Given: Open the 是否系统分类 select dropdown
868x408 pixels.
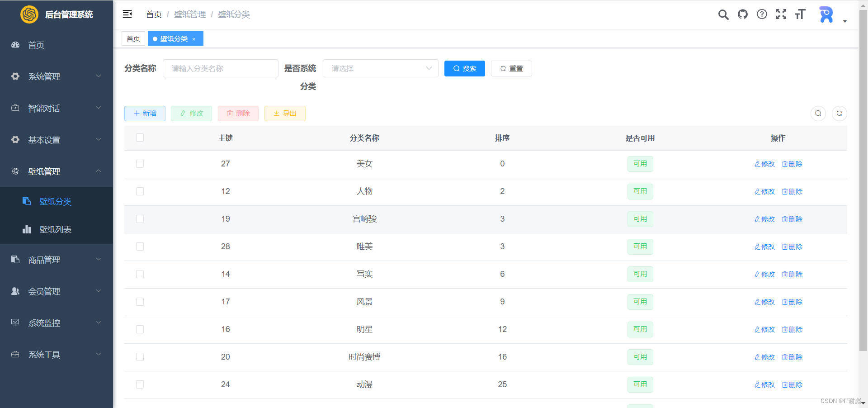Looking at the screenshot, I should coord(381,68).
